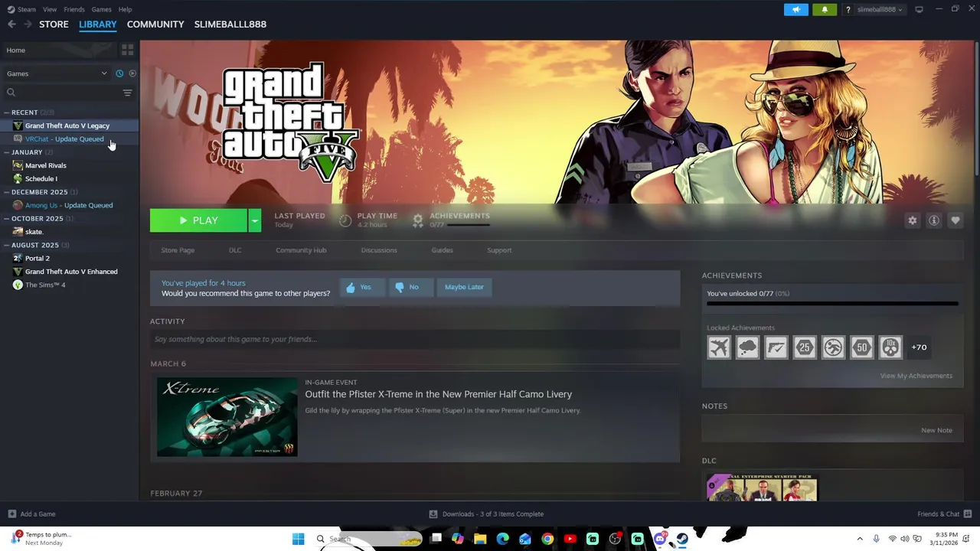Click the airplane locked achievement icon
The width and height of the screenshot is (980, 551).
719,347
